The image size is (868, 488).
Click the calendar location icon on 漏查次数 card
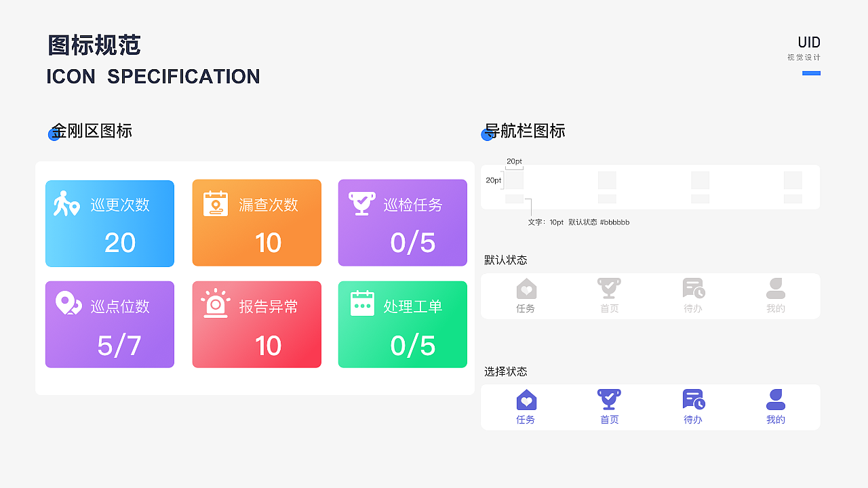click(x=216, y=204)
